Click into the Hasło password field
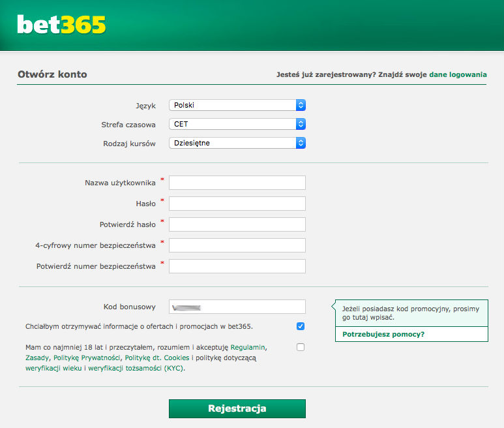The width and height of the screenshot is (504, 428). (x=237, y=204)
